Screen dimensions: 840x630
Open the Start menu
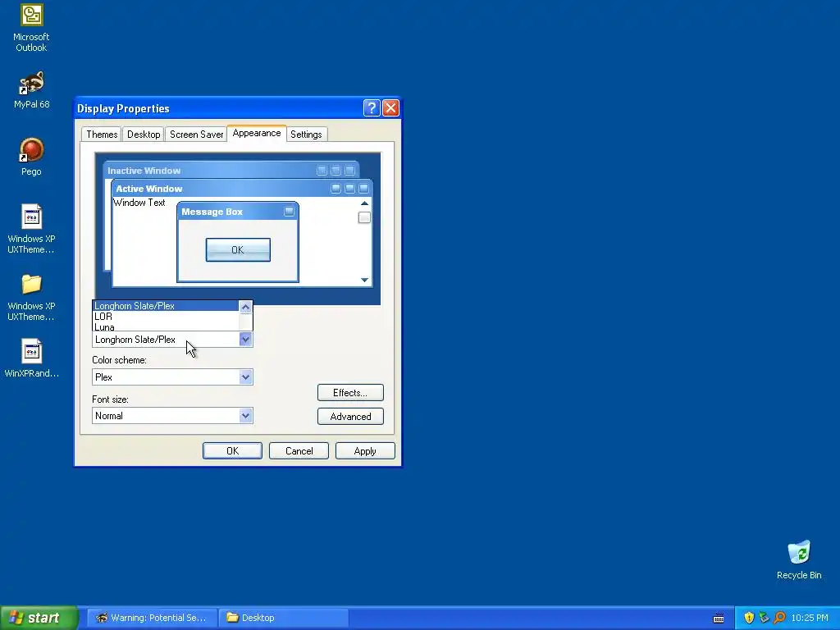coord(39,618)
